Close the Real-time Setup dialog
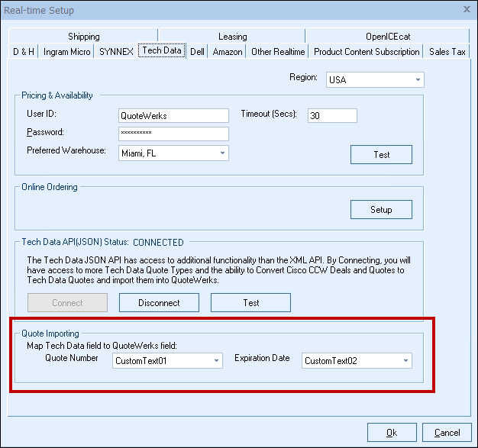This screenshot has width=478, height=448. [467, 9]
